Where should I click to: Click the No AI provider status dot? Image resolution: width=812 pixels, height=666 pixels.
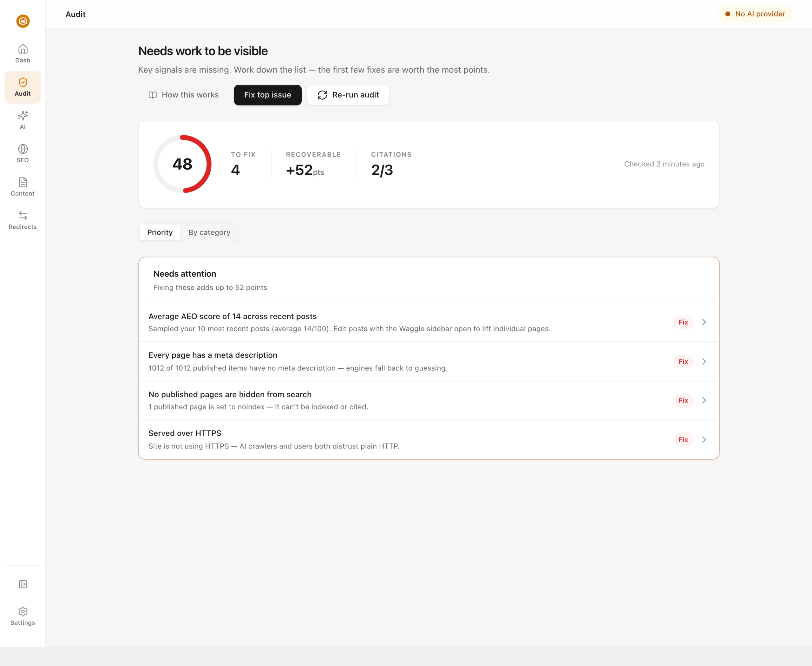tap(728, 14)
